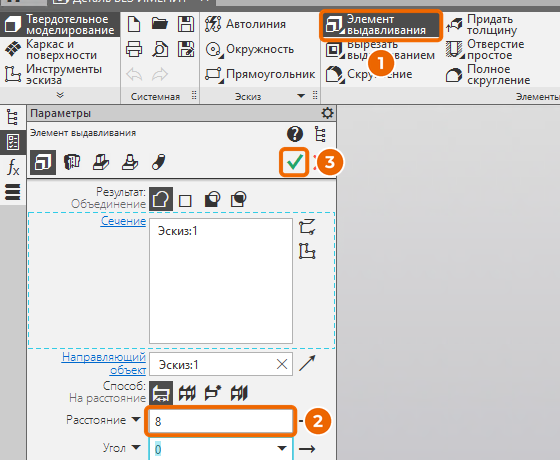This screenshot has height=460, width=560.
Task: Select the Прямоугольник tool
Action: (x=260, y=74)
